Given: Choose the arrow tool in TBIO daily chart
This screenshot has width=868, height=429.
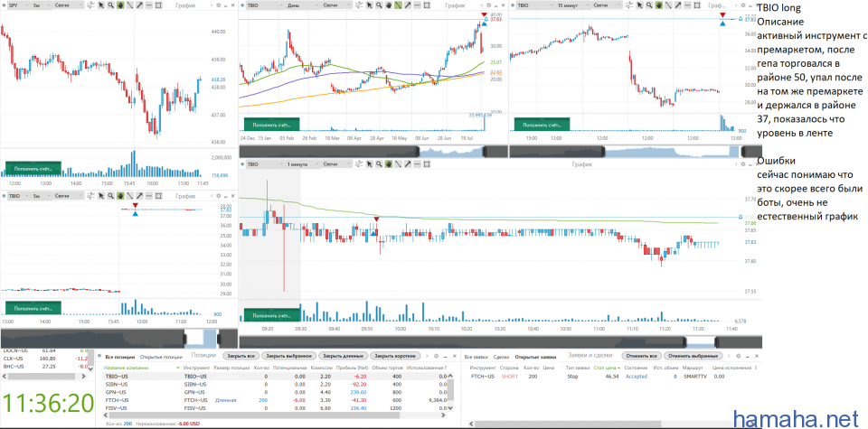Looking at the screenshot, I should pyautogui.click(x=408, y=5).
